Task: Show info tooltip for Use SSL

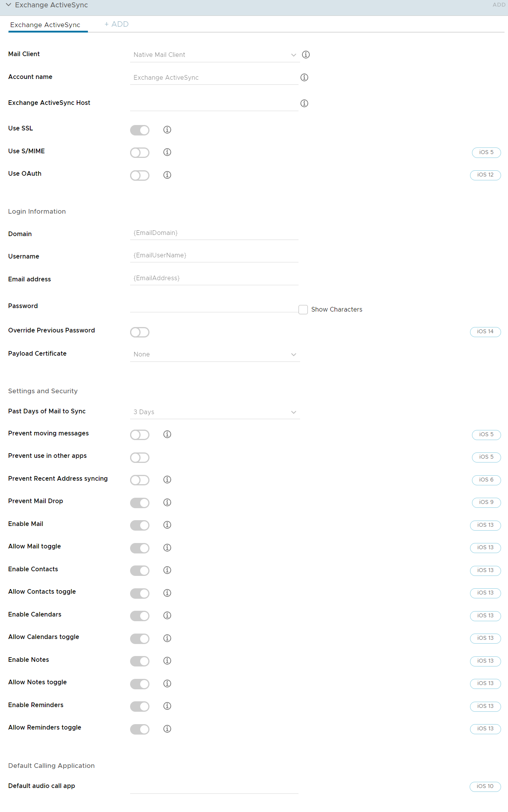Action: (167, 130)
